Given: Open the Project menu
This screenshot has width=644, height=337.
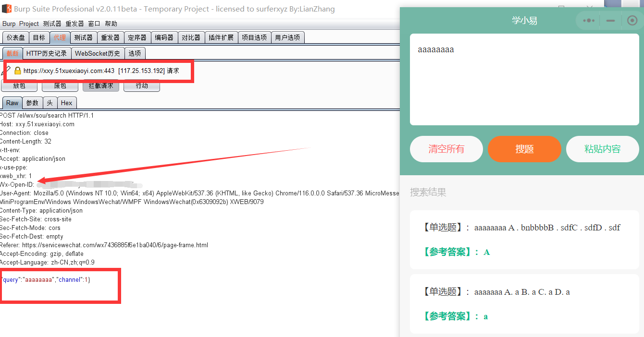Looking at the screenshot, I should point(29,24).
